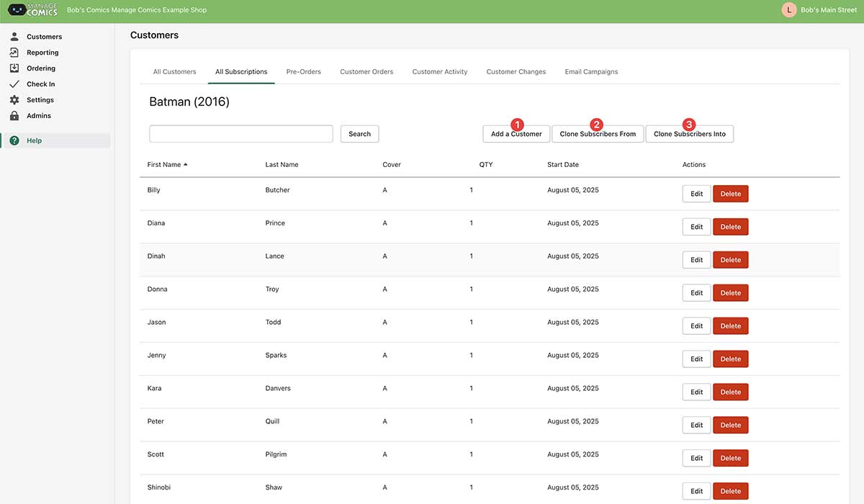
Task: Click the Reporting sidebar icon
Action: coord(14,53)
